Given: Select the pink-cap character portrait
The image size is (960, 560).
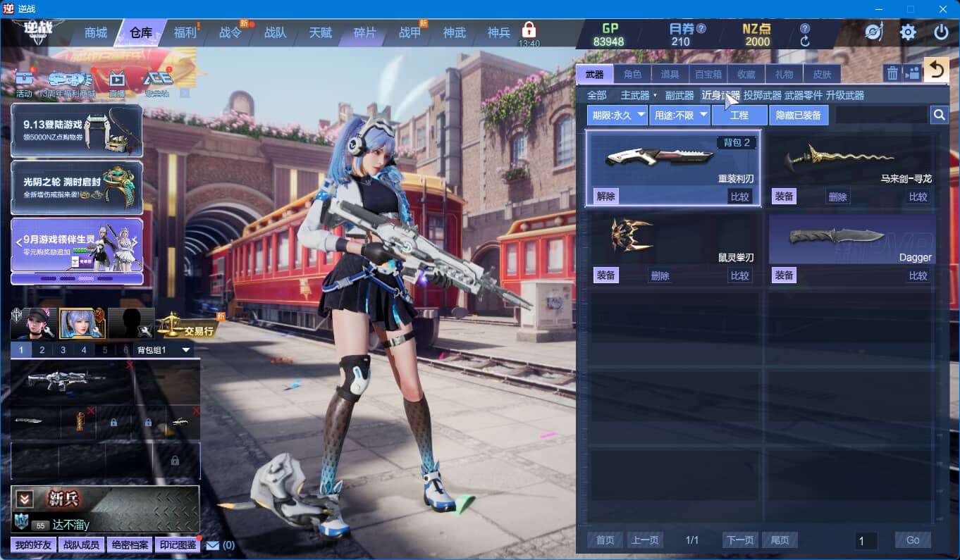Looking at the screenshot, I should tap(33, 323).
